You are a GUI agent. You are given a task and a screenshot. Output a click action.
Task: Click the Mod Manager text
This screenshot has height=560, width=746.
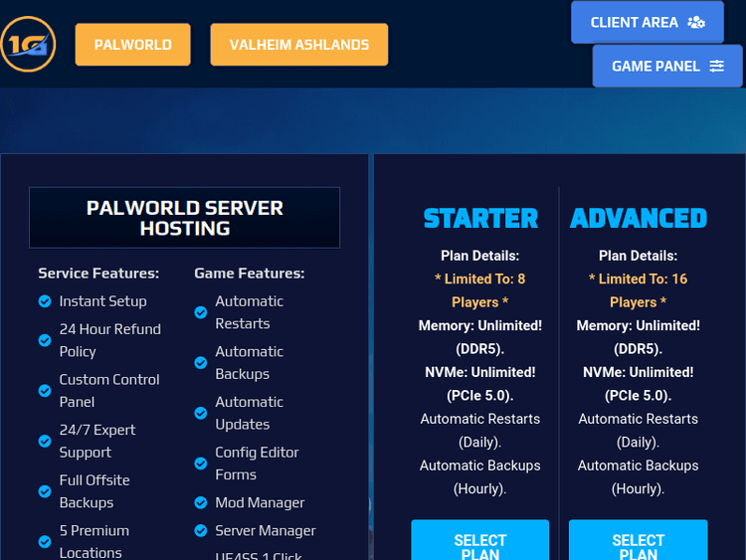260,502
